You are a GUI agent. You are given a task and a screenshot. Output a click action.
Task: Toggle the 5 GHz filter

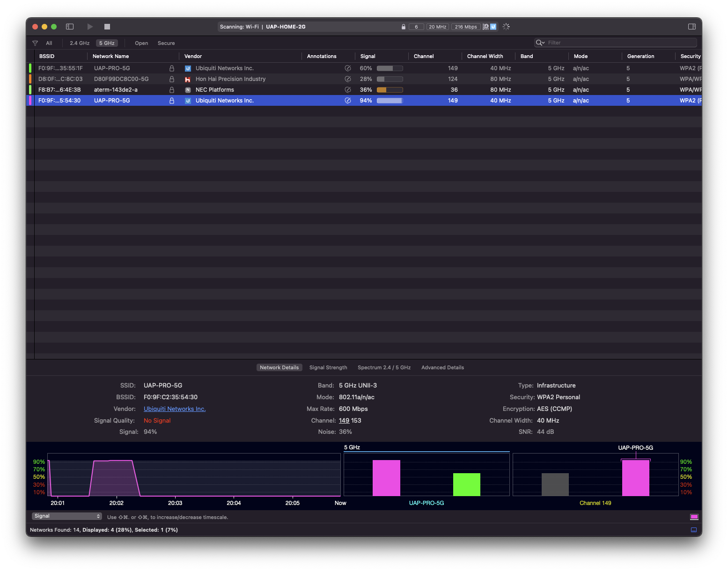[107, 43]
